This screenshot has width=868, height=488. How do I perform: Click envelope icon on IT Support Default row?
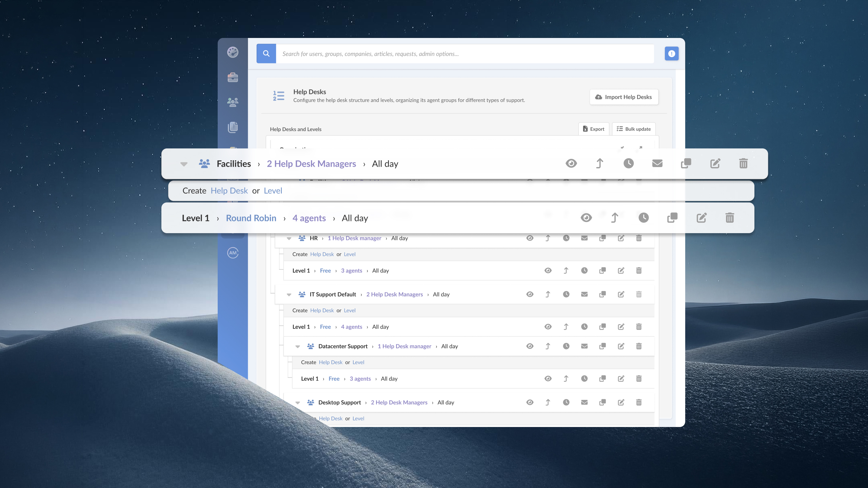coord(584,294)
